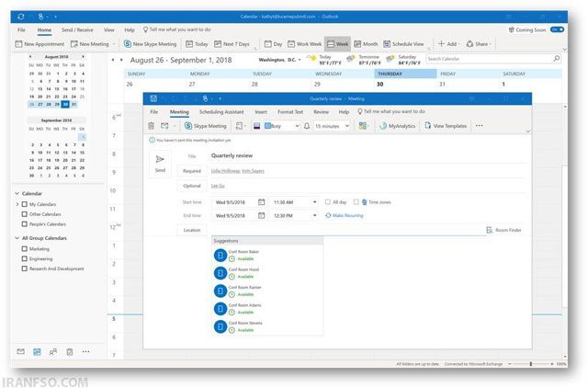The image size is (588, 388).
Task: Click the Optional attendees button
Action: [x=192, y=186]
